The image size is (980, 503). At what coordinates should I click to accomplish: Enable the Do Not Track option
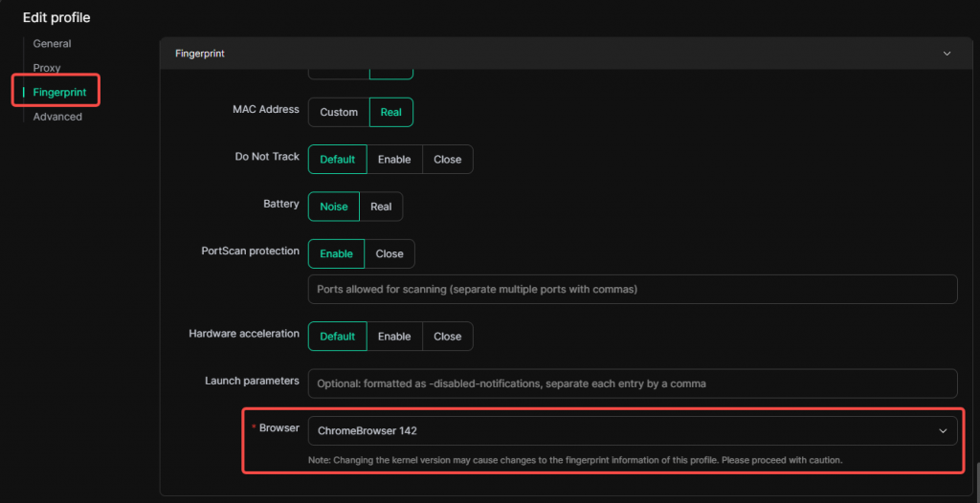394,160
